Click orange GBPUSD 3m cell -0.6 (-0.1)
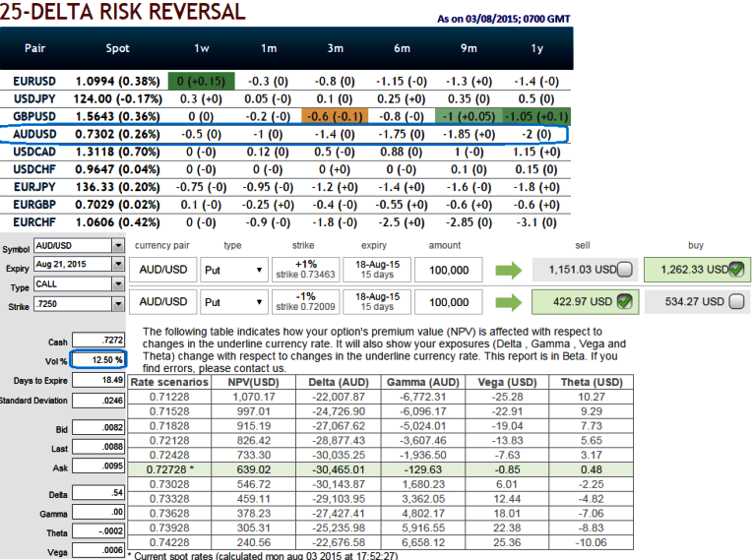The height and width of the screenshot is (560, 752). (x=335, y=116)
